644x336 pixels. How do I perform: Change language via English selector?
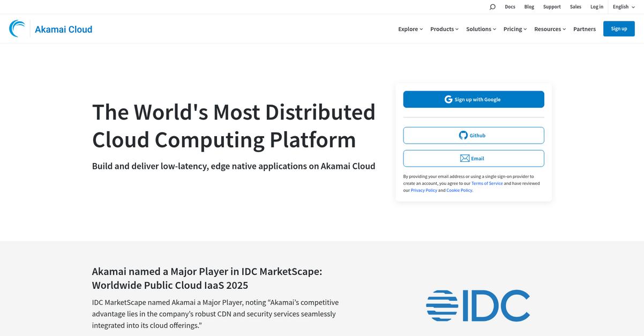point(624,7)
